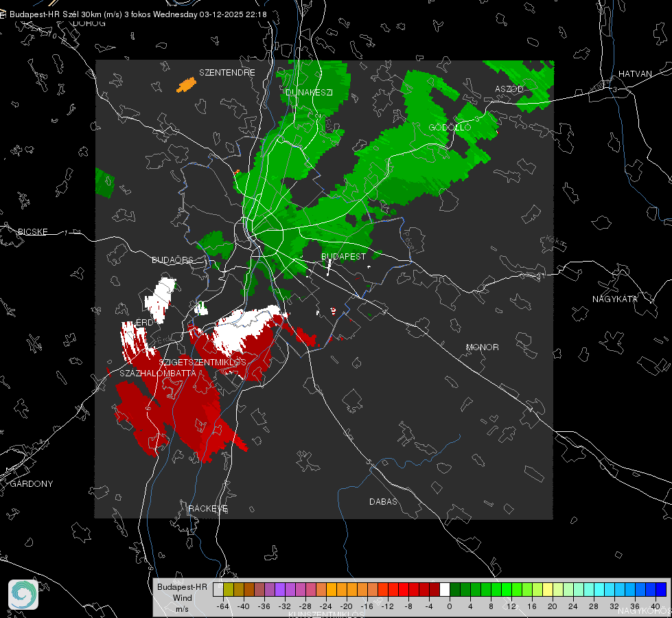The height and width of the screenshot is (618, 672).
Task: Click the SZIGETSZENTMIKLOS label
Action: pos(202,362)
